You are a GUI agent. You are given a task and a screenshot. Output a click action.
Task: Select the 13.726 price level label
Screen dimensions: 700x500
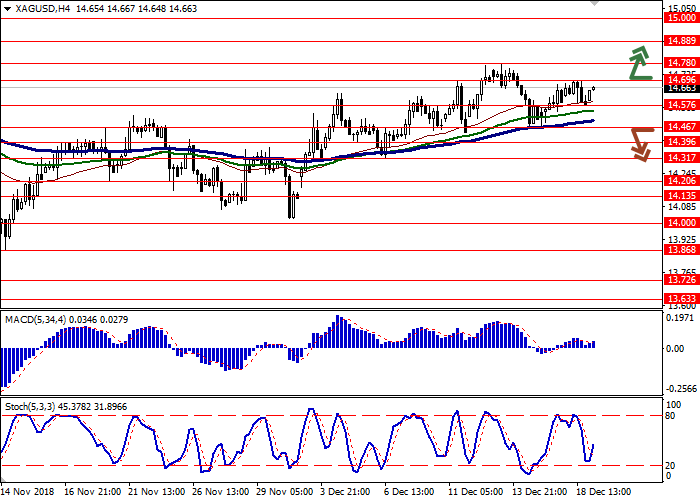(x=681, y=281)
